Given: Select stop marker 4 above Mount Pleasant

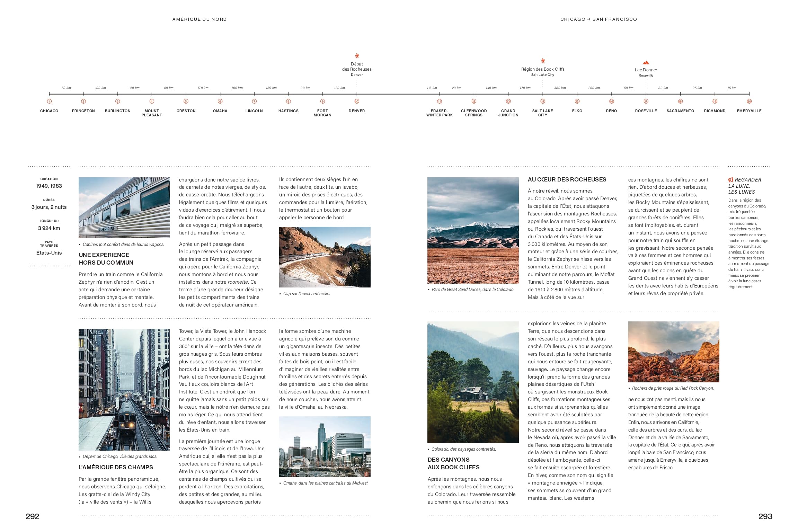Looking at the screenshot, I should coord(152,101).
